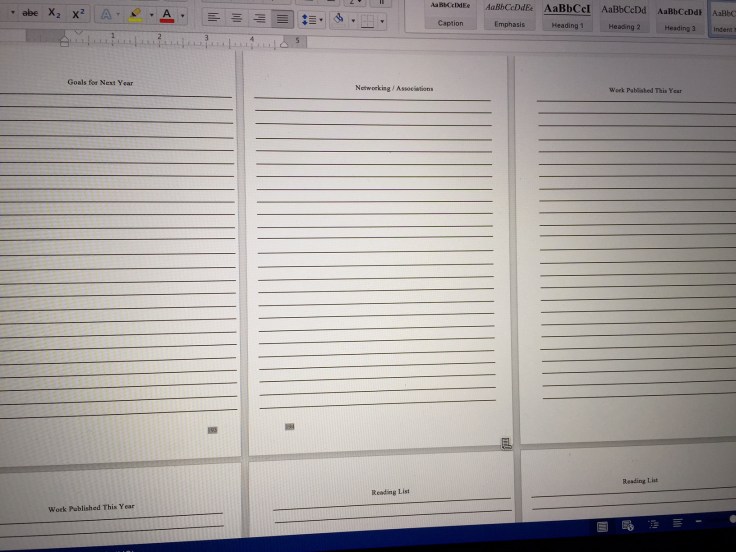Apply the Heading 1 style
This screenshot has height=552, width=736.
click(x=566, y=16)
